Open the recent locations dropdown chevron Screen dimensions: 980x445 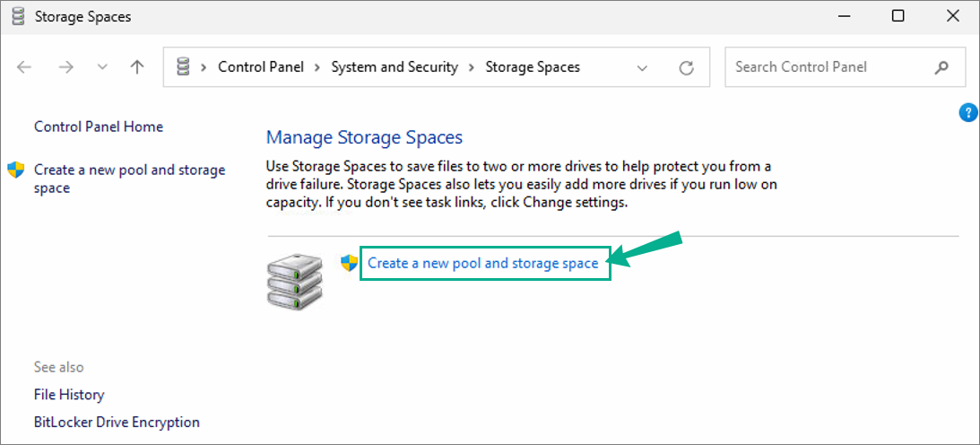click(x=101, y=67)
